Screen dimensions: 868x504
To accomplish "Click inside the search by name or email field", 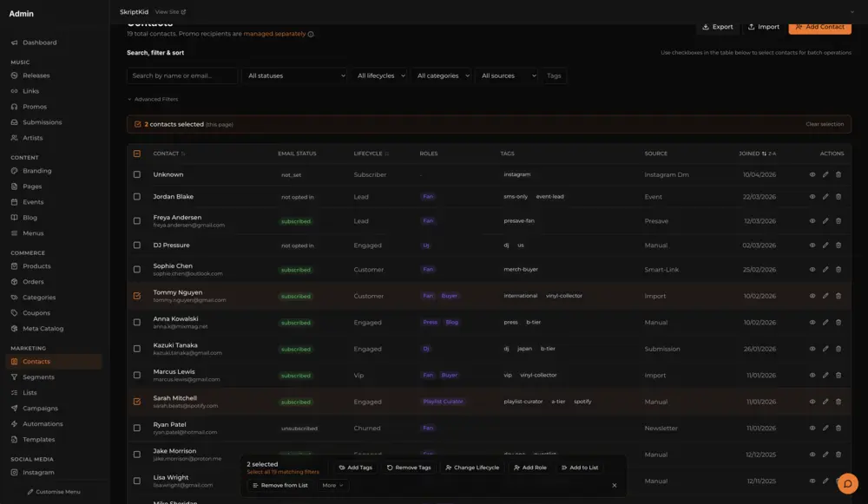I will (x=181, y=75).
